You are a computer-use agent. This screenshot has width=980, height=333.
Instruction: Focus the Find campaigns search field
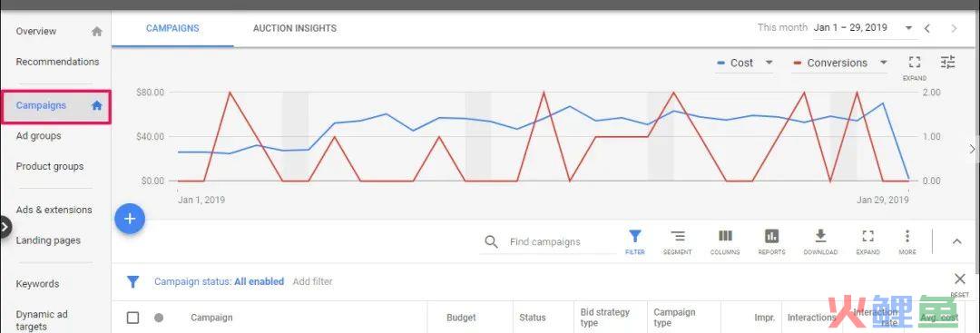tap(550, 241)
